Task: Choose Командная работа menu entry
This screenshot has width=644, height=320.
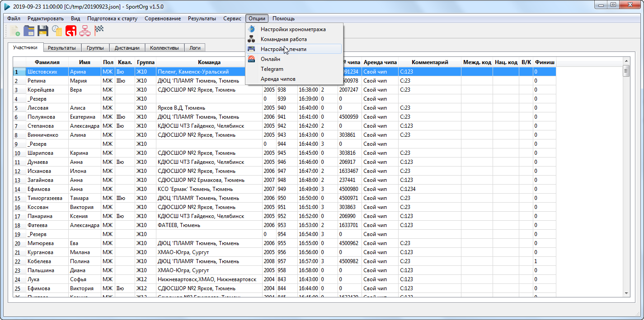Action: [x=294, y=39]
